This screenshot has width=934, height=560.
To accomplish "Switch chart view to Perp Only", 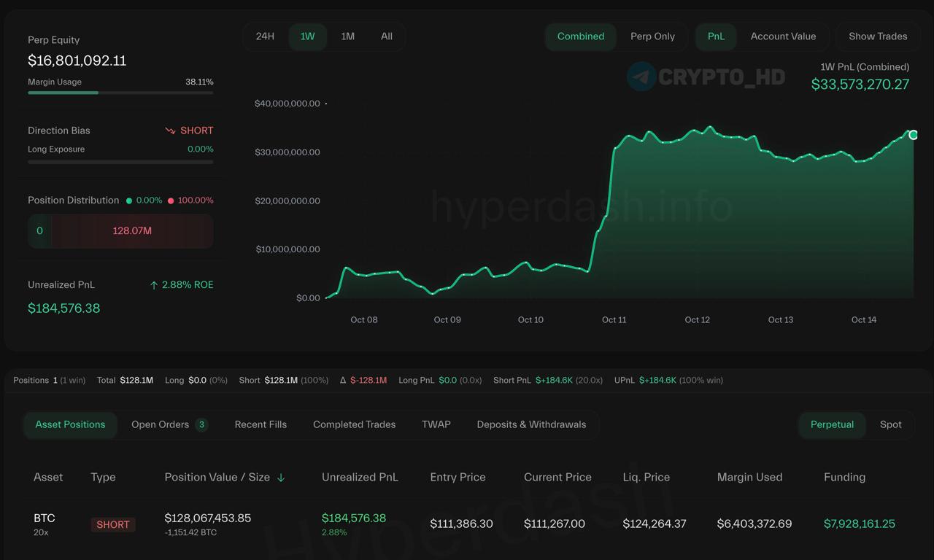I will point(652,36).
